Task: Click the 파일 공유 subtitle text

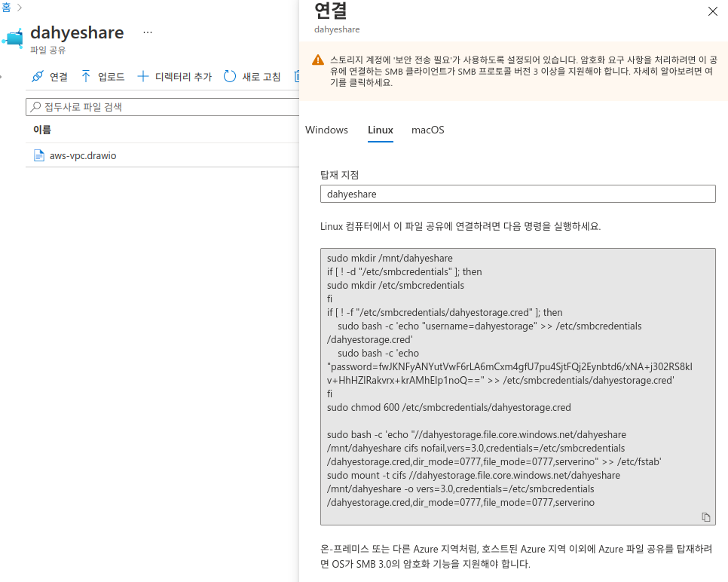Action: coord(47,50)
